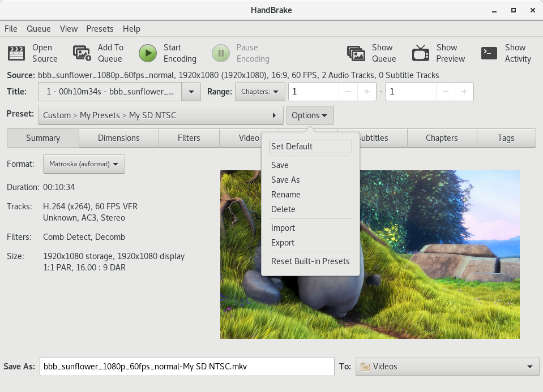Open the View menu
The image size is (543, 392).
[x=69, y=29]
